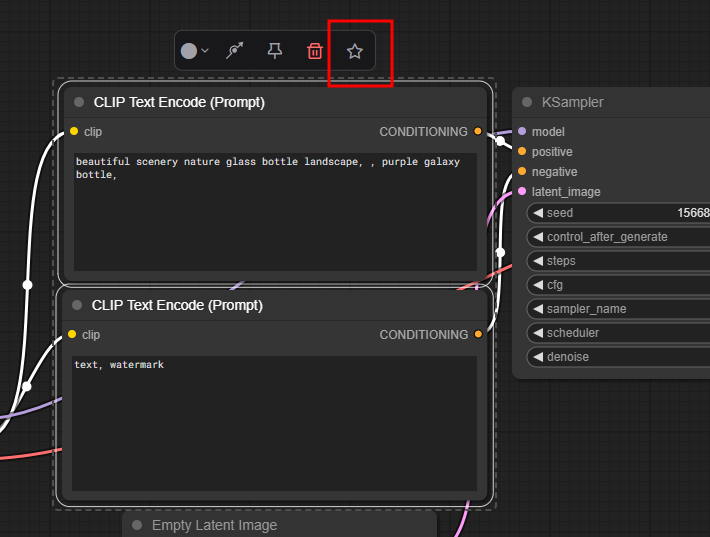Collapse the KSampler node via its title dot
Image resolution: width=710 pixels, height=537 pixels.
coord(527,102)
